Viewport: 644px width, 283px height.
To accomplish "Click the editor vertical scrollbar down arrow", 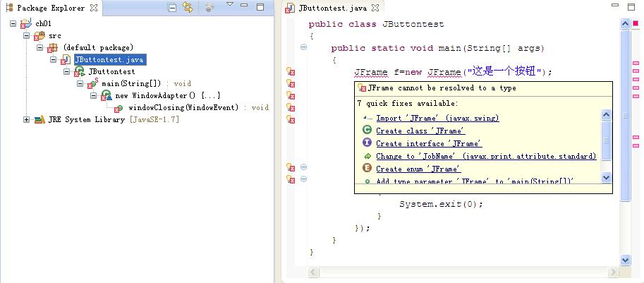I will (x=625, y=260).
